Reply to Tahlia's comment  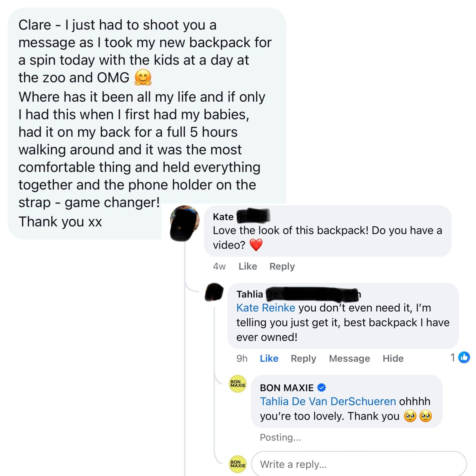[x=303, y=358]
